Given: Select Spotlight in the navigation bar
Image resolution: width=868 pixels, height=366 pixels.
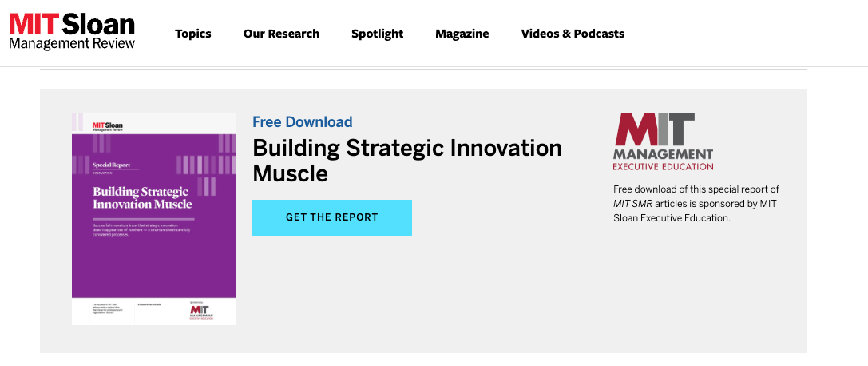Looking at the screenshot, I should 378,34.
